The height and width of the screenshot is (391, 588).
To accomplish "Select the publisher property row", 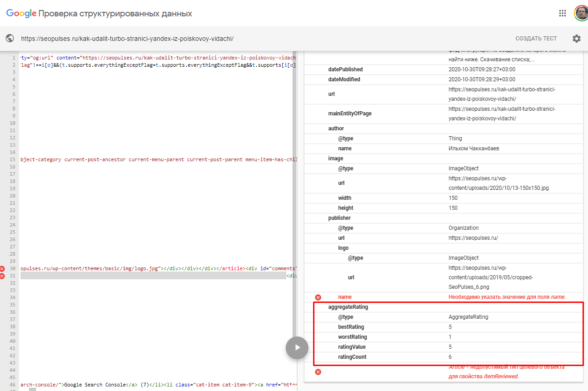I will tap(339, 218).
